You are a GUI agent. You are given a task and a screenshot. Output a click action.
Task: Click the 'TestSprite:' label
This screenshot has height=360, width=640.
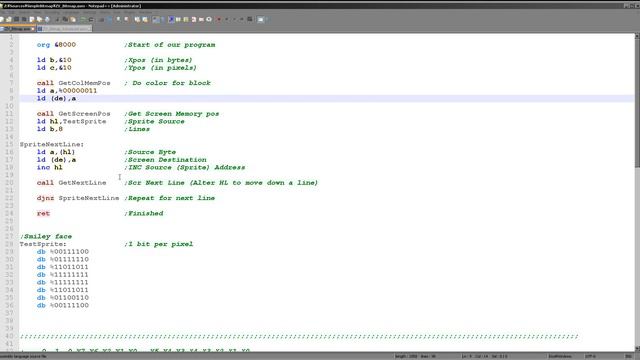pyautogui.click(x=43, y=244)
